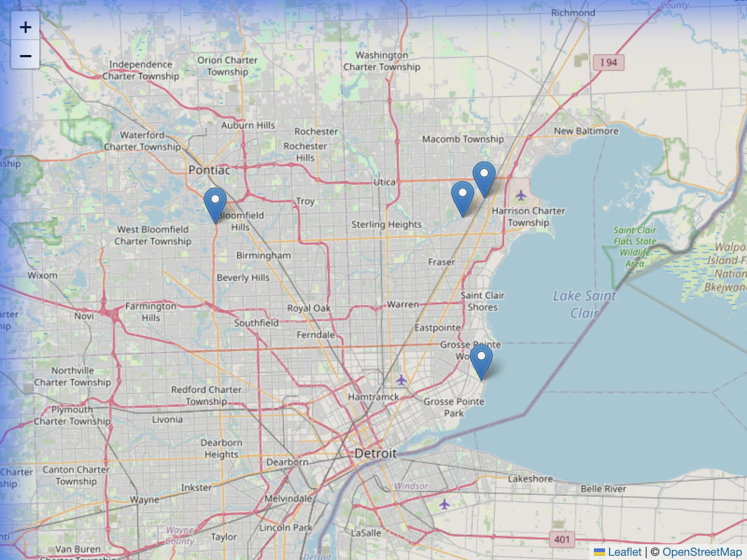The image size is (747, 560).
Task: Click the Pontiac city label
Action: [x=209, y=170]
